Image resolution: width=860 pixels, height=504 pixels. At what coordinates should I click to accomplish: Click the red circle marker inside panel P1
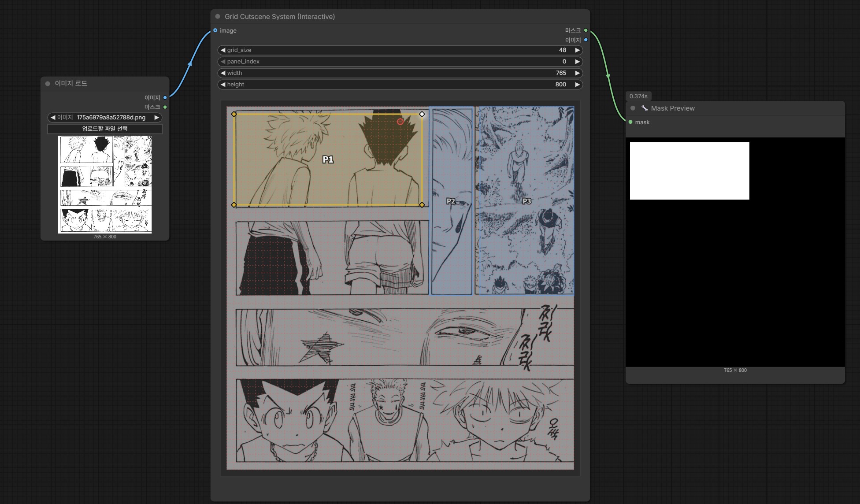(400, 122)
